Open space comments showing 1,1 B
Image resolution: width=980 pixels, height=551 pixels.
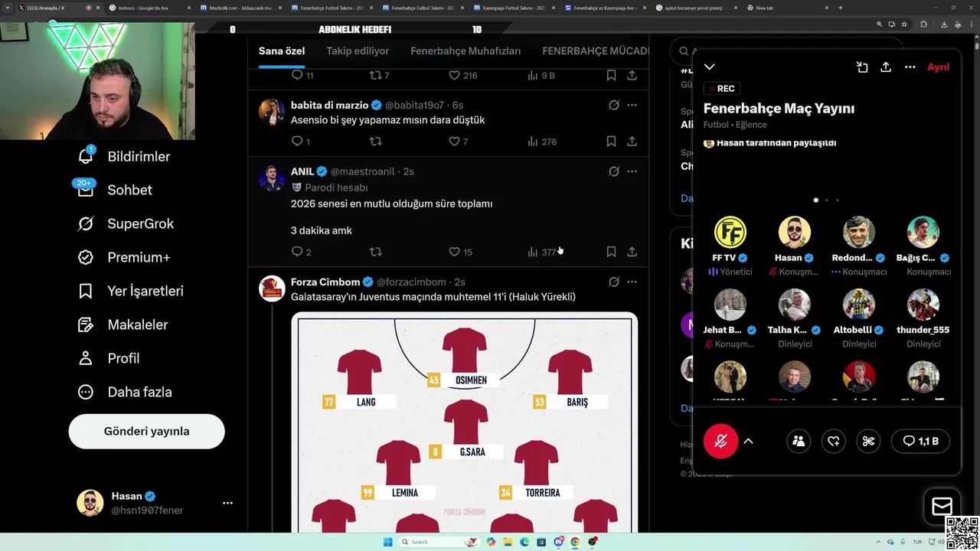pos(920,441)
